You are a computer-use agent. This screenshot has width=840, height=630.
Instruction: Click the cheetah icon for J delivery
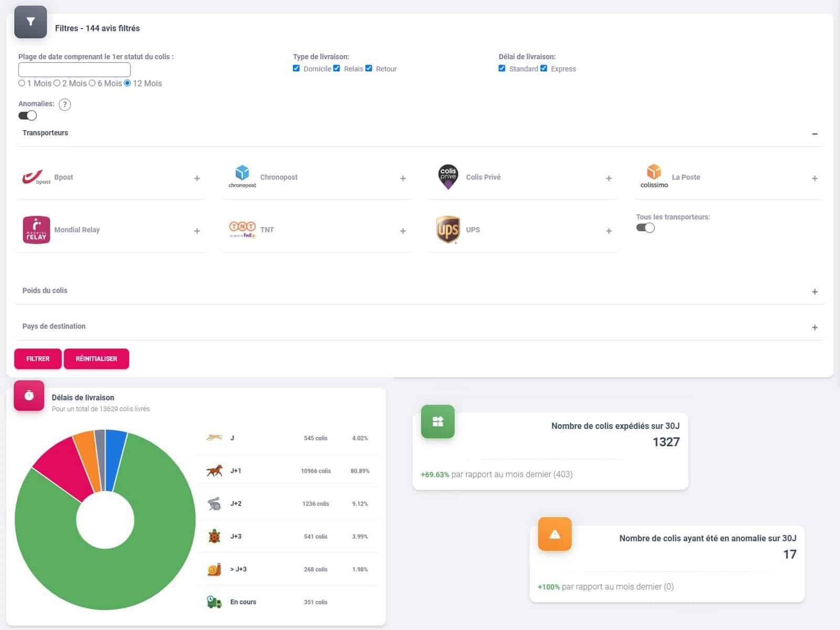point(214,437)
